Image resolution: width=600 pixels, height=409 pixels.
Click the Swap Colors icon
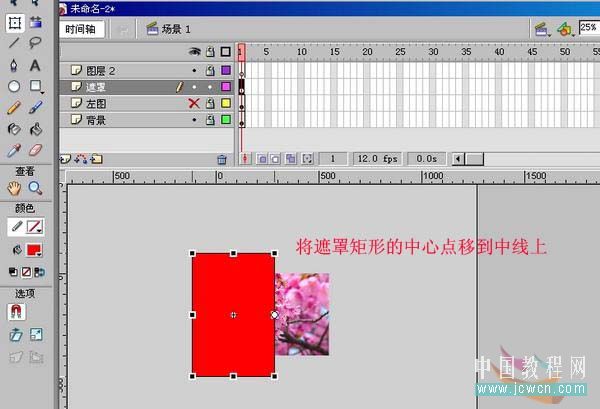pos(39,272)
